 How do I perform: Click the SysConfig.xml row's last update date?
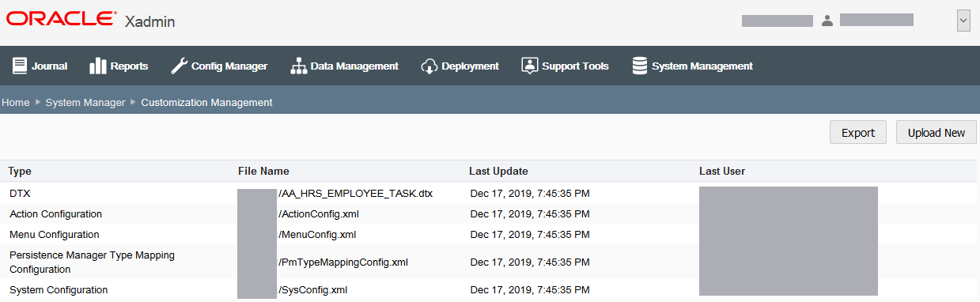[530, 290]
